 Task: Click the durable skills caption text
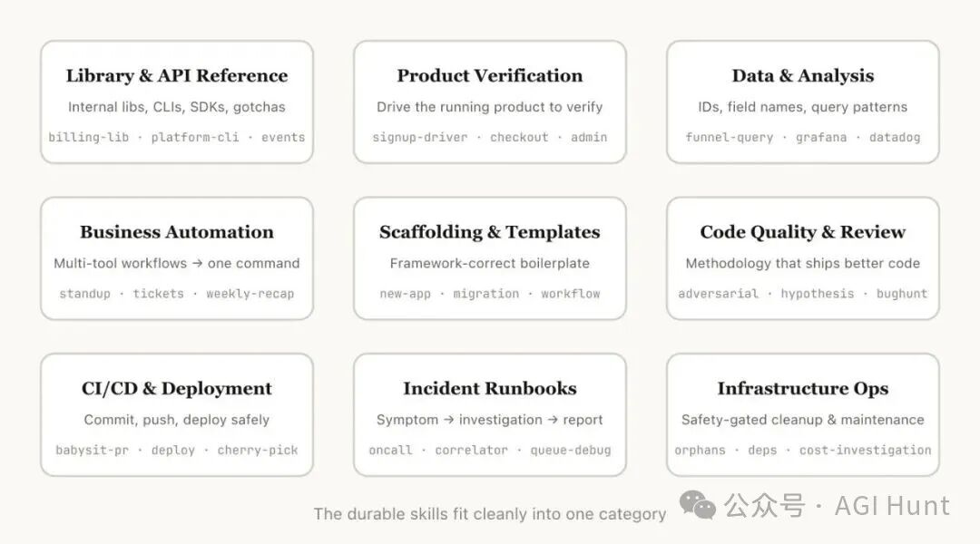click(490, 514)
